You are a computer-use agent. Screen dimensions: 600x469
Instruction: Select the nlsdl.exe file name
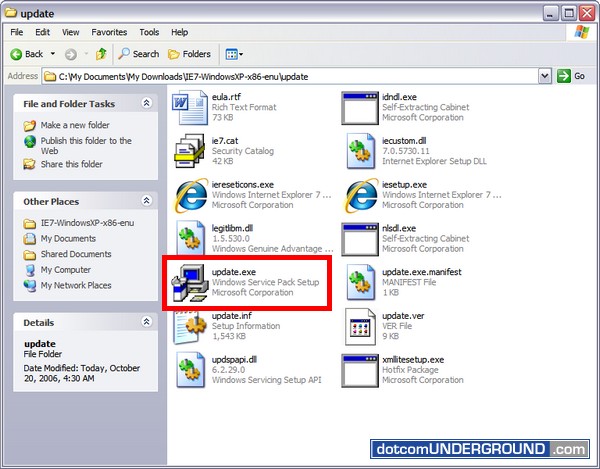point(399,228)
